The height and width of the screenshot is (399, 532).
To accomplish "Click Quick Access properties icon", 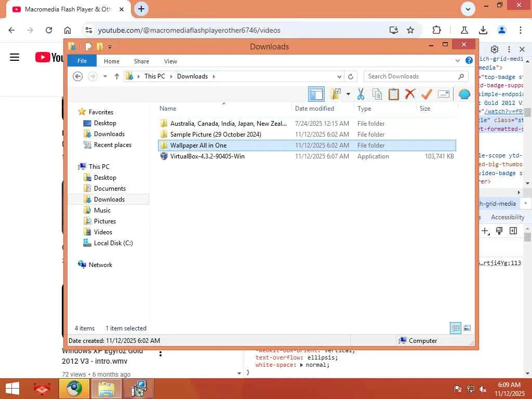I will 88,46.
